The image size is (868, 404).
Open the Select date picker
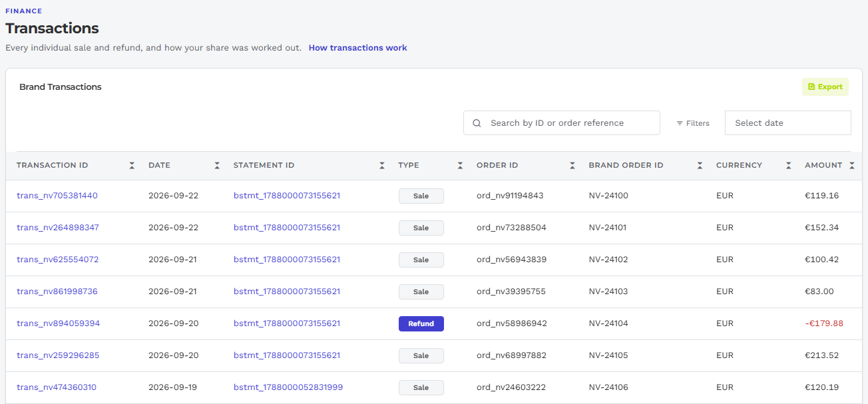click(788, 123)
